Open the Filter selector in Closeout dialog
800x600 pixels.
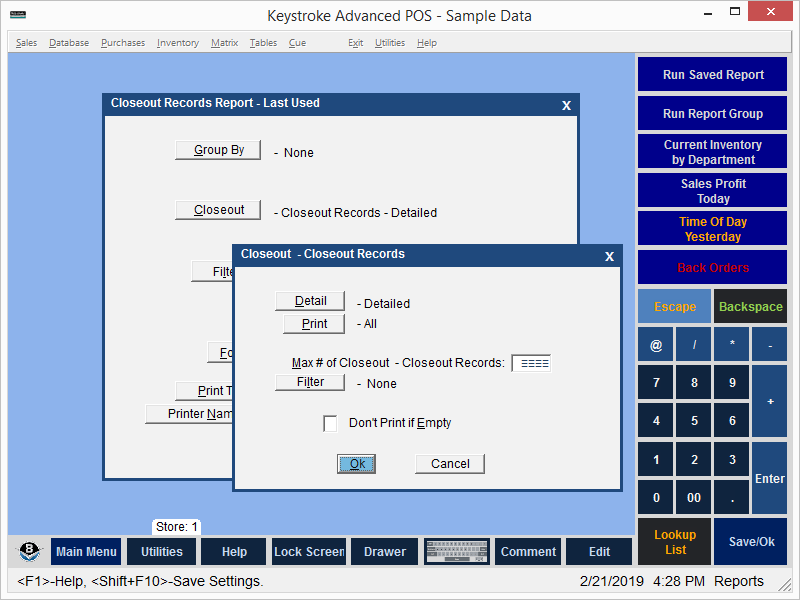310,382
